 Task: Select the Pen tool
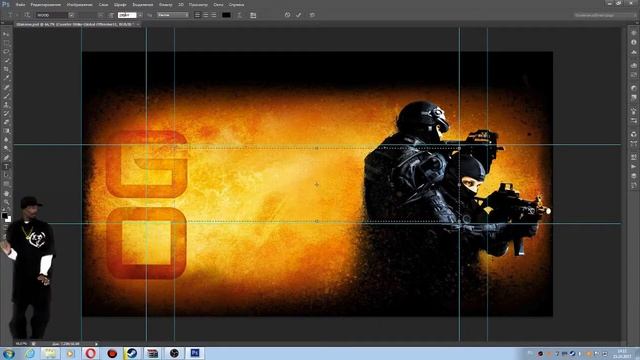[7, 158]
